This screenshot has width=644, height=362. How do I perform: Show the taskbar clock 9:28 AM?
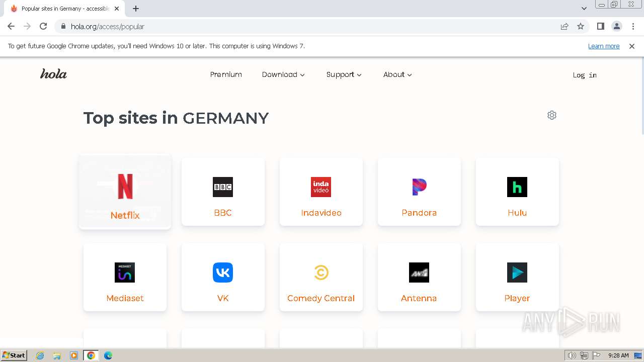[618, 355]
